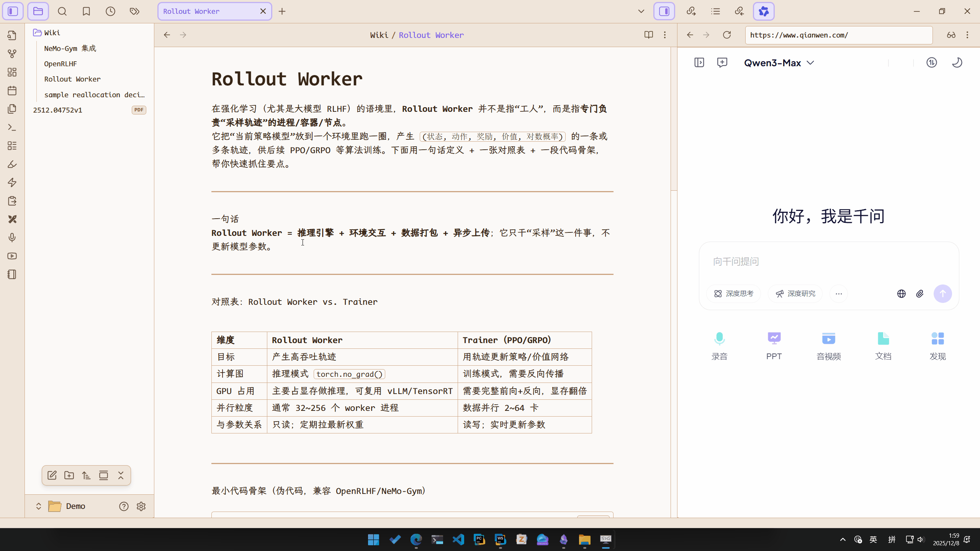
Task: Click the new note icon in file panel
Action: pyautogui.click(x=52, y=476)
